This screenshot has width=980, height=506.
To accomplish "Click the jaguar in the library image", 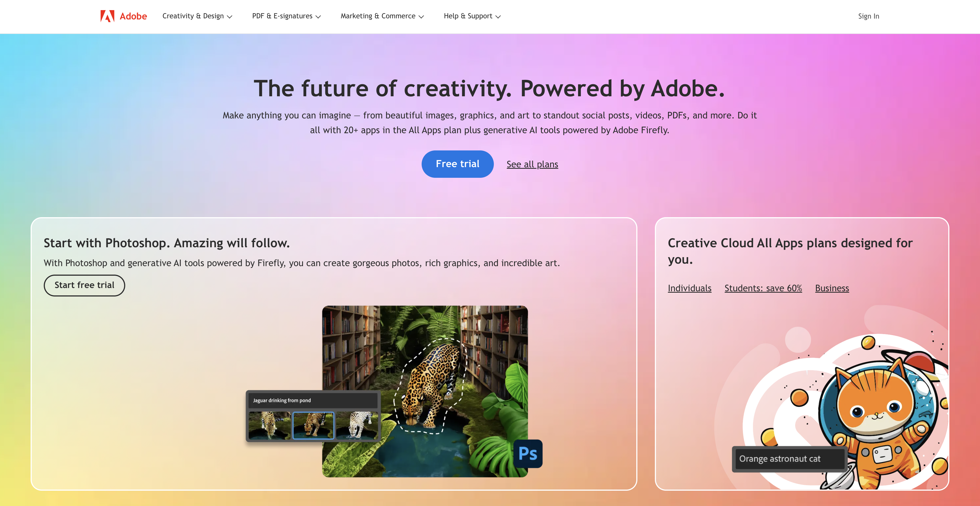I will [x=432, y=384].
